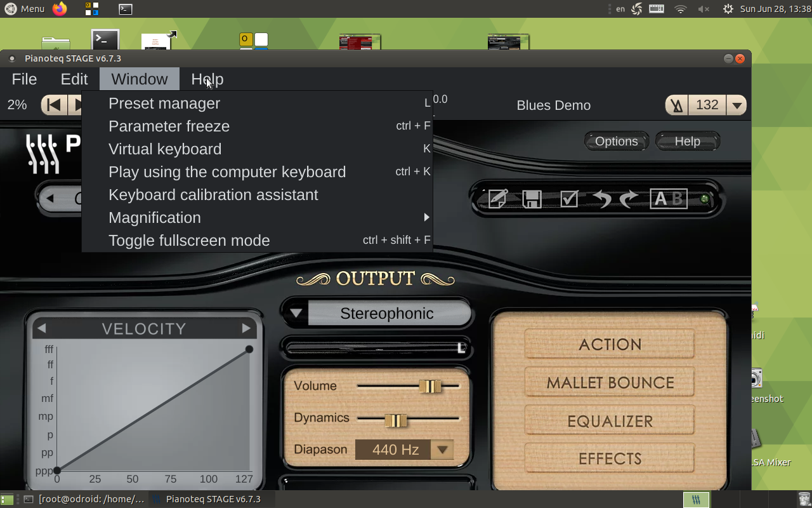Open the Options button
This screenshot has height=508, width=812.
click(616, 141)
